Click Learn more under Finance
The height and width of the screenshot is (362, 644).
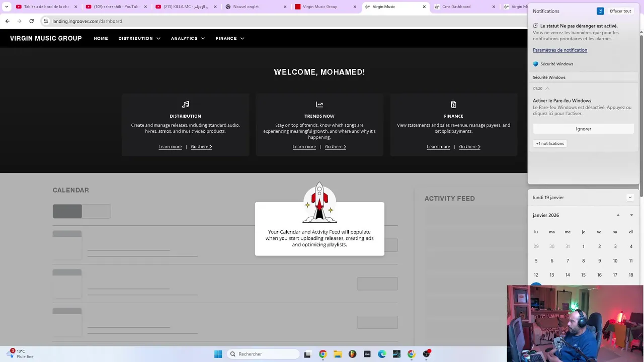click(x=438, y=147)
